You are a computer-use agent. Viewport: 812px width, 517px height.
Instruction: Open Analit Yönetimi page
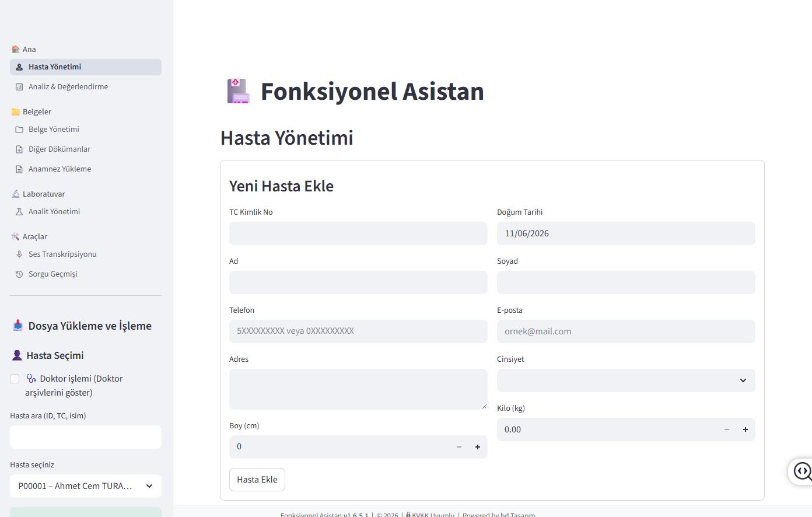86,212
